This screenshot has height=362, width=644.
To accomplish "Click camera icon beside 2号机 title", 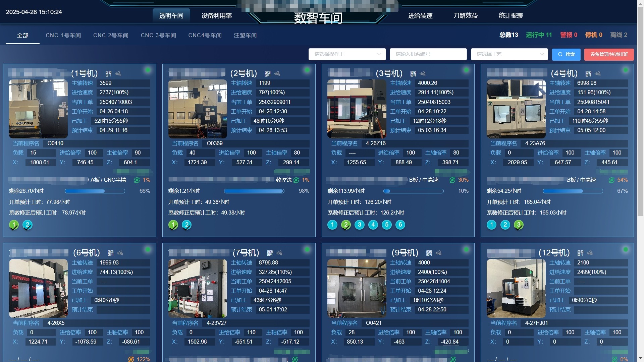I will 277,73.
